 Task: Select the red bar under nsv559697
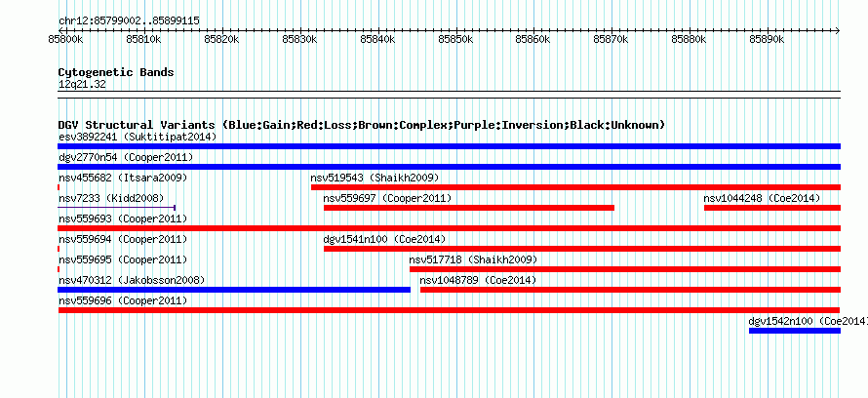click(469, 208)
